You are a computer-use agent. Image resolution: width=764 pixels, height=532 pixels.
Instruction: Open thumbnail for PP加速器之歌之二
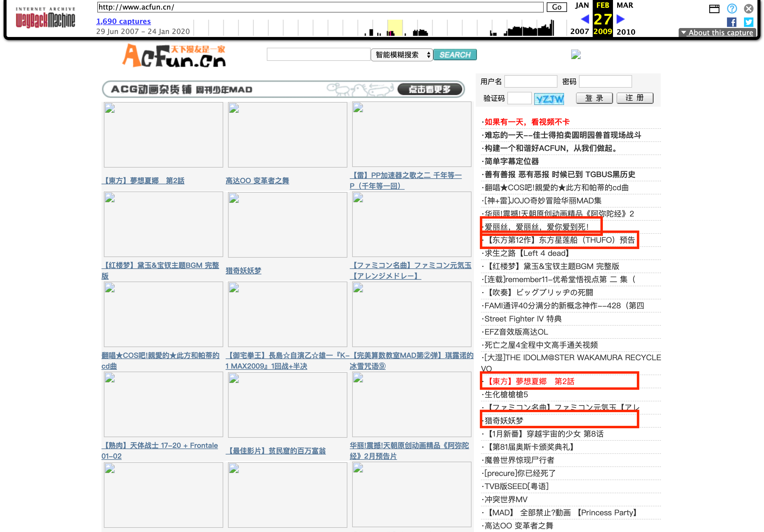tap(412, 134)
